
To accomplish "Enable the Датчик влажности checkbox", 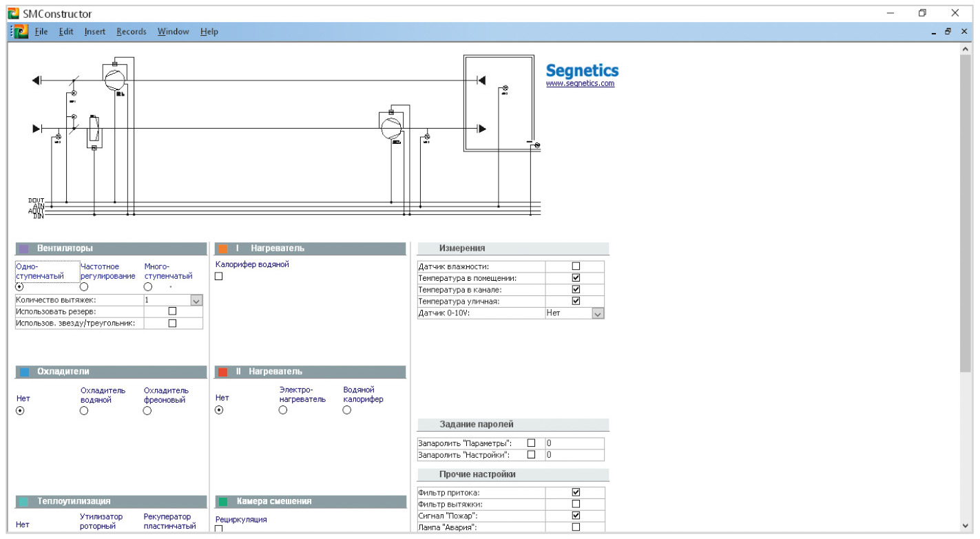I will click(x=576, y=266).
